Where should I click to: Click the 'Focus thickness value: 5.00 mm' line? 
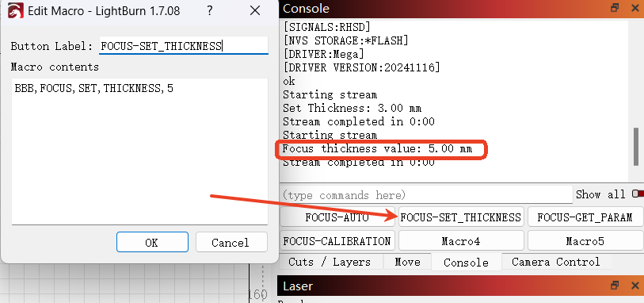[377, 148]
